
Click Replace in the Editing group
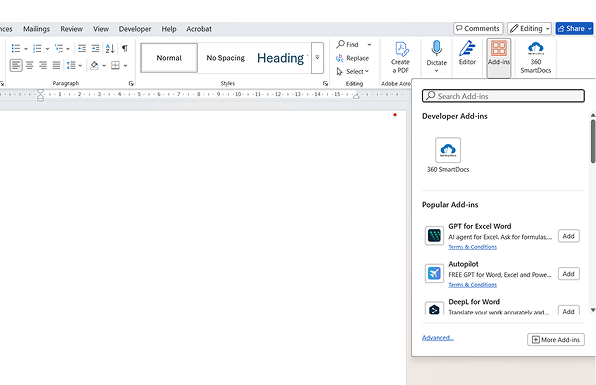point(352,58)
